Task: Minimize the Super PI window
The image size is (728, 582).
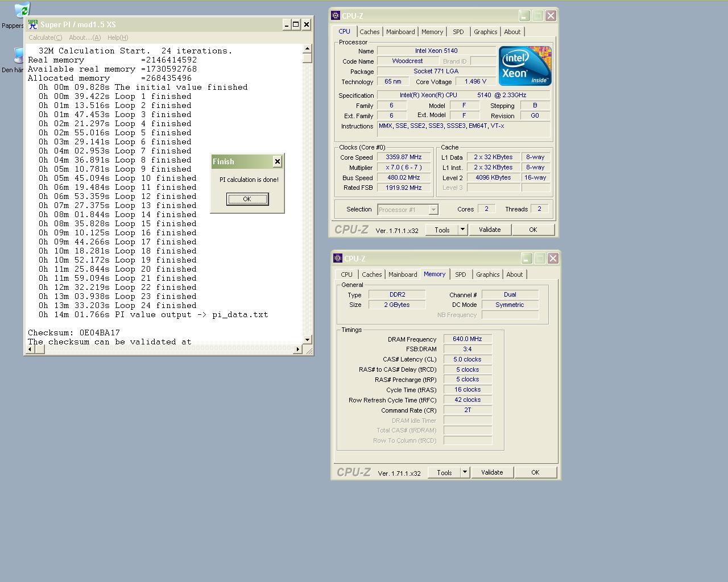Action: click(x=286, y=24)
